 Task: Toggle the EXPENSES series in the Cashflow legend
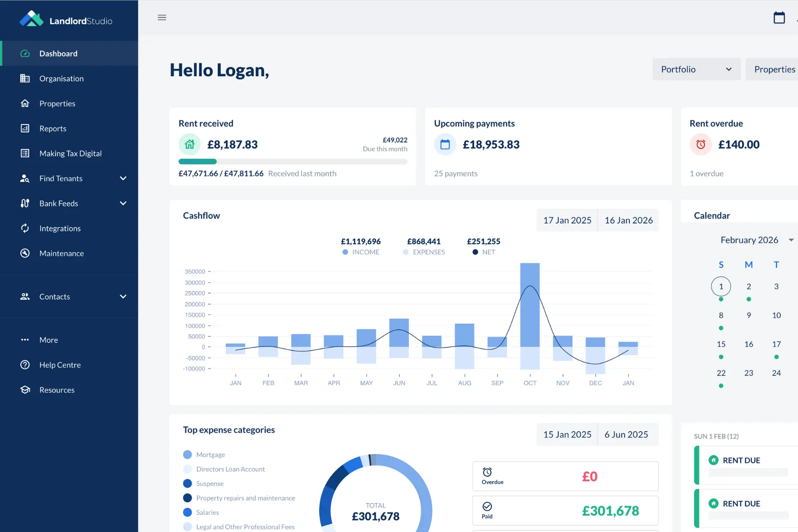(424, 252)
